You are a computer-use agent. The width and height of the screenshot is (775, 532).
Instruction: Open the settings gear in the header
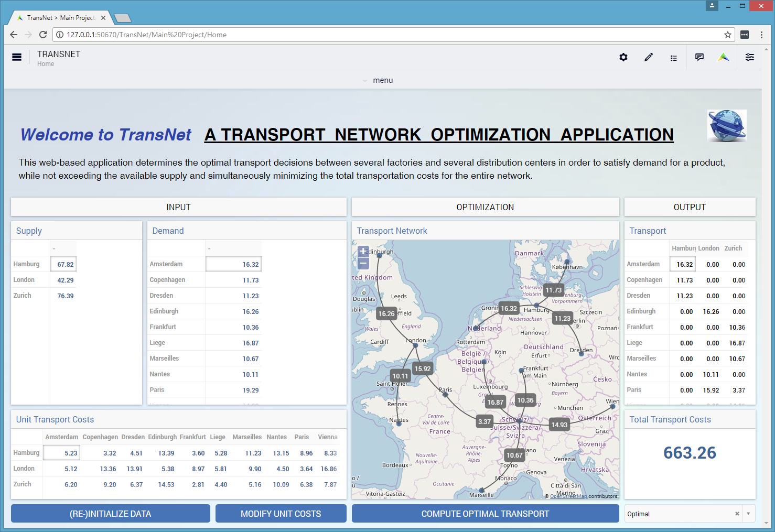pos(623,57)
